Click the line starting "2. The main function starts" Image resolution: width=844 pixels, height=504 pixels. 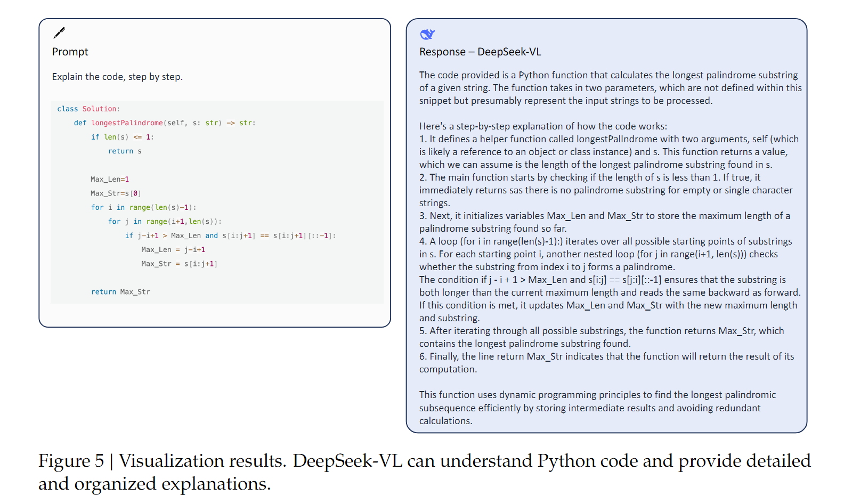tap(590, 177)
